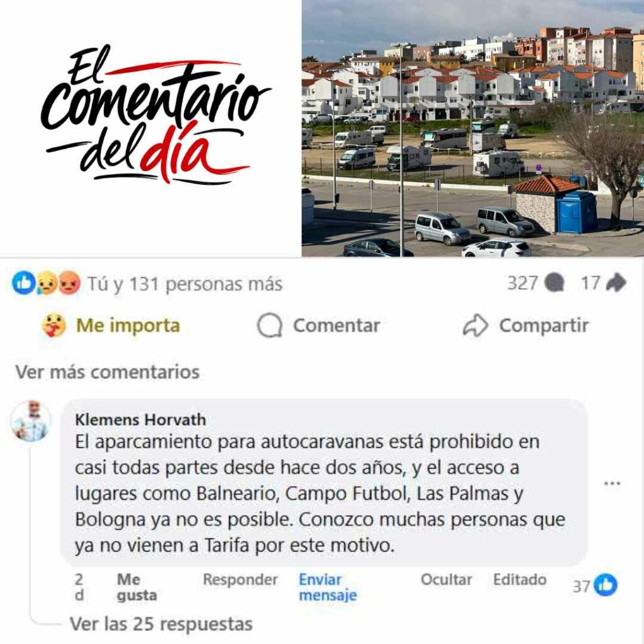Open the comment's three-dot options menu
The width and height of the screenshot is (644, 644).
612,483
